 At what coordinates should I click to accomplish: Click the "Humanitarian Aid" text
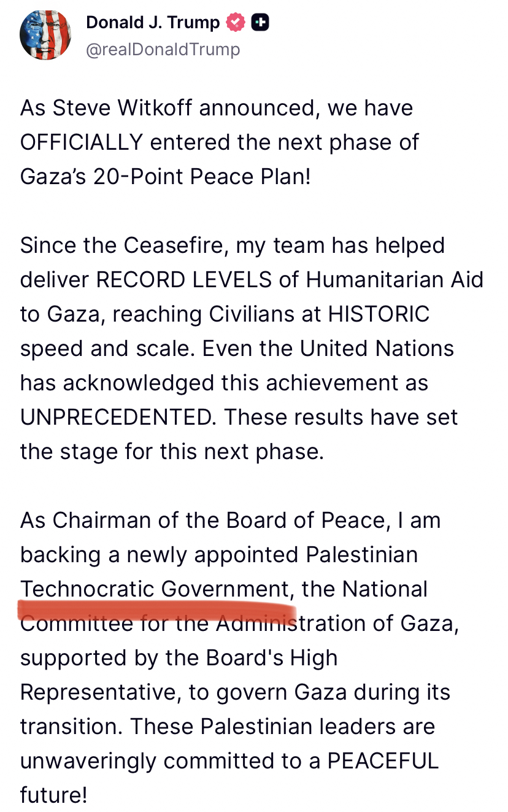(x=394, y=280)
